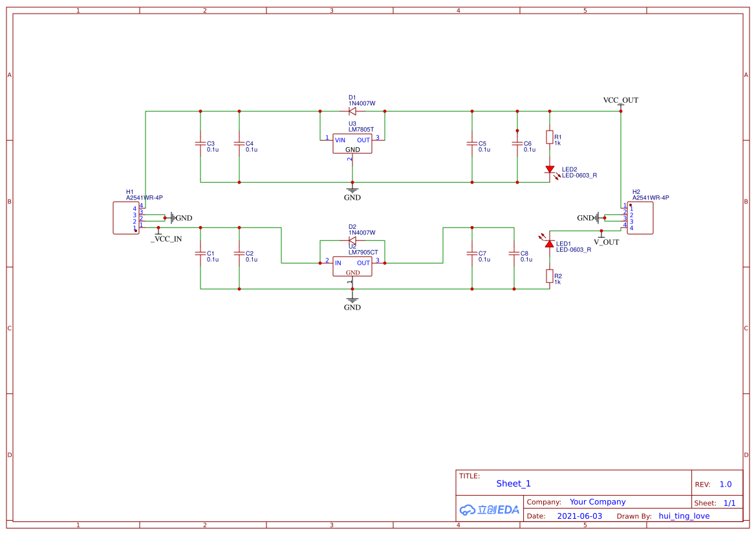Click the H2 A2541WR-4P connector
This screenshot has height=535, width=756.
pos(640,218)
